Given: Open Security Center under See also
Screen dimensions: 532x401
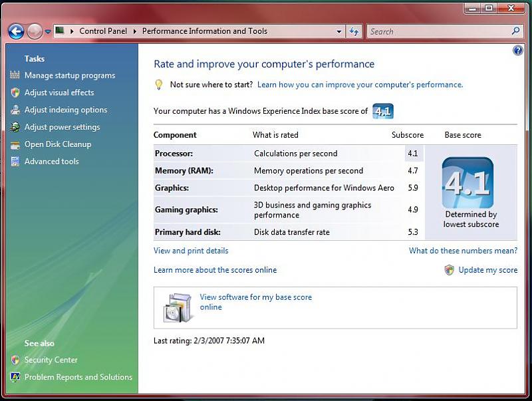Looking at the screenshot, I should (x=51, y=360).
